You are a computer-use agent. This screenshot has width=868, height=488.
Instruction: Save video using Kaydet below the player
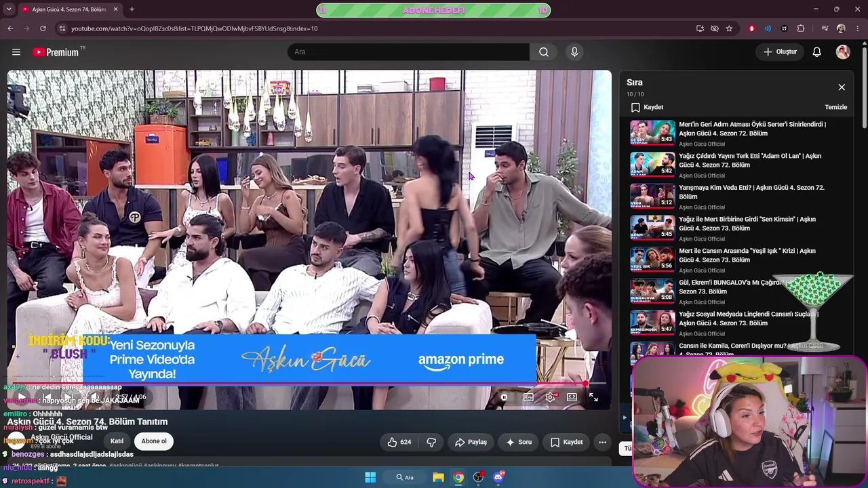tap(566, 442)
